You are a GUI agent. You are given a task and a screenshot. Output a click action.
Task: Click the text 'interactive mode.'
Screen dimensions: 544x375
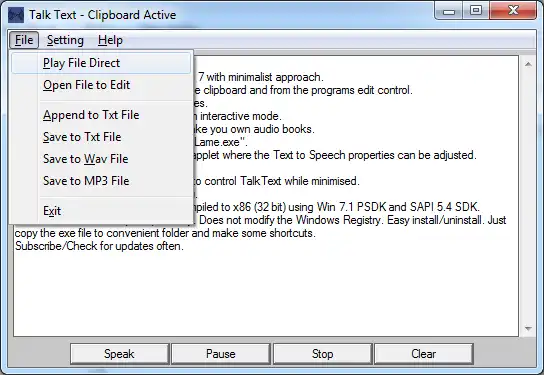241,116
